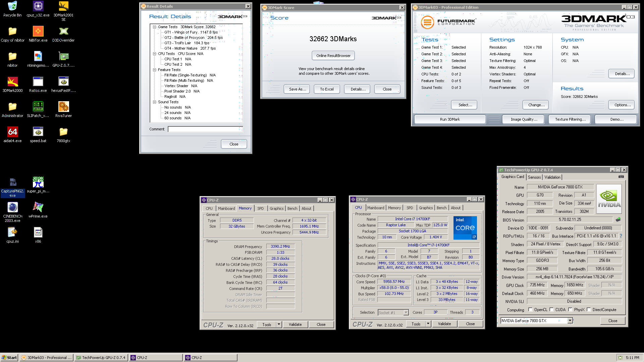Image resolution: width=644 pixels, height=362 pixels.
Task: Select GT4 - Mother Nature result row
Action: (x=190, y=48)
